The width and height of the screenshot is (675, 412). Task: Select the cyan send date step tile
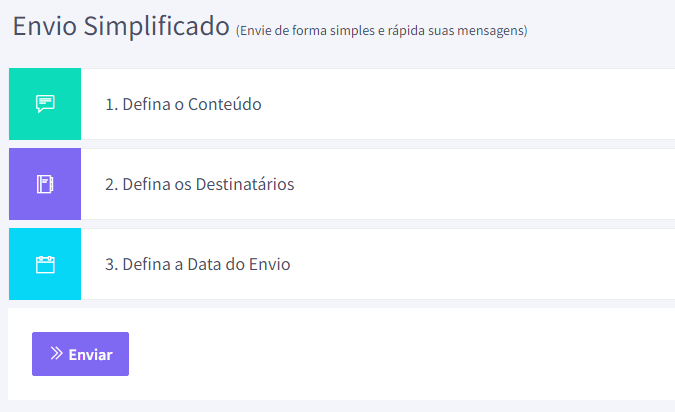[45, 264]
